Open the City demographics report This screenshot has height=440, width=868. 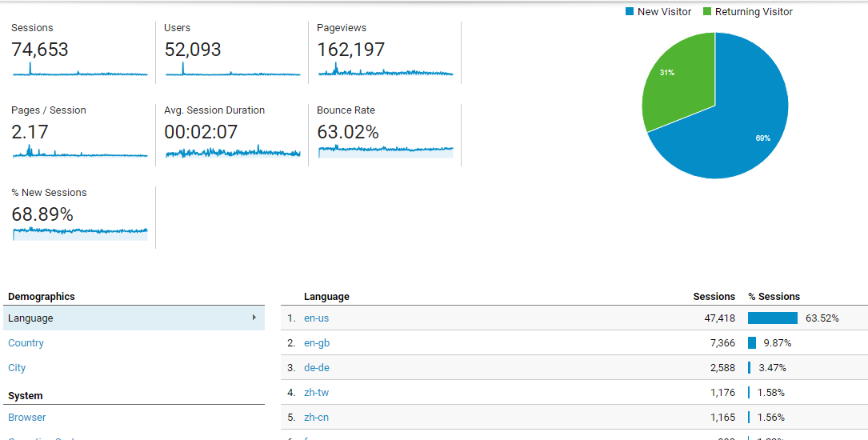pos(17,368)
